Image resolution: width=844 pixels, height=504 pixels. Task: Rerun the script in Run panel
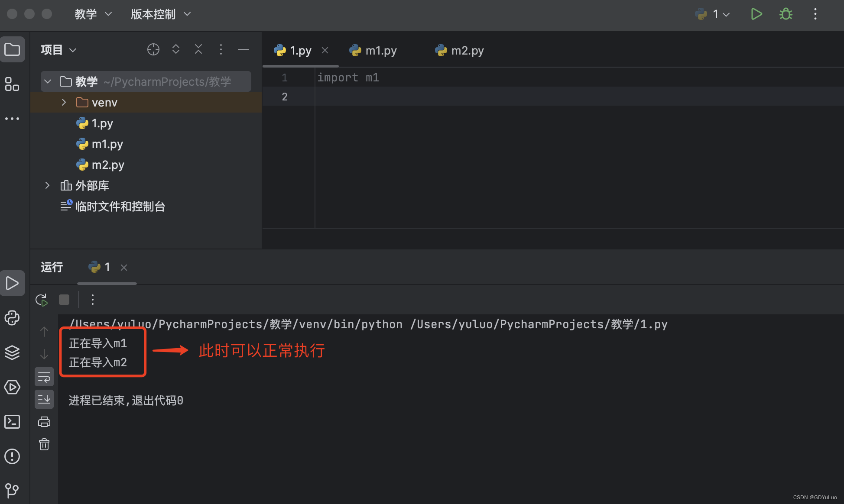tap(42, 300)
